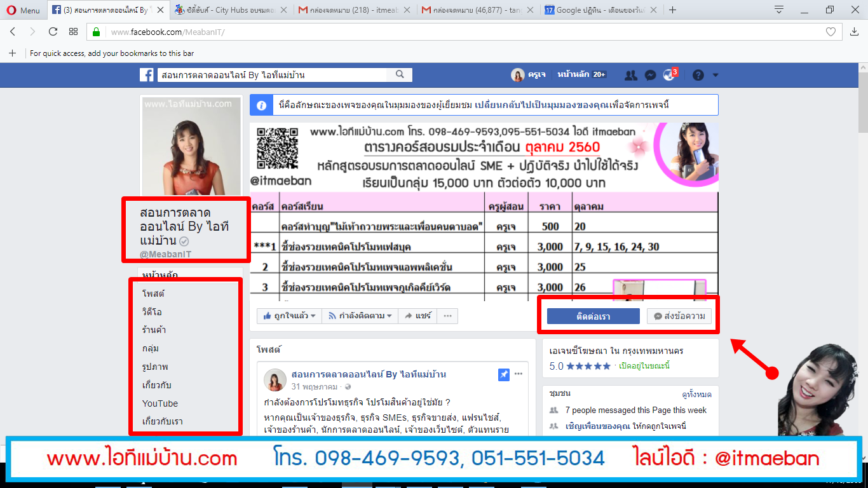Click the post author name link
Viewport: 868px width, 488px height.
[369, 374]
